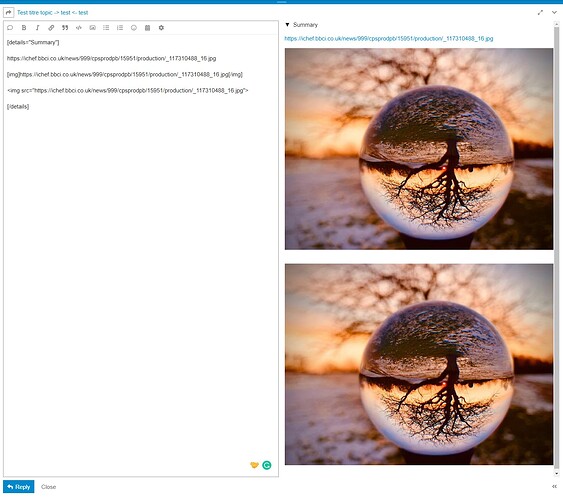The width and height of the screenshot is (563, 500).
Task: Open the Grammarly extension icon
Action: (x=267, y=465)
